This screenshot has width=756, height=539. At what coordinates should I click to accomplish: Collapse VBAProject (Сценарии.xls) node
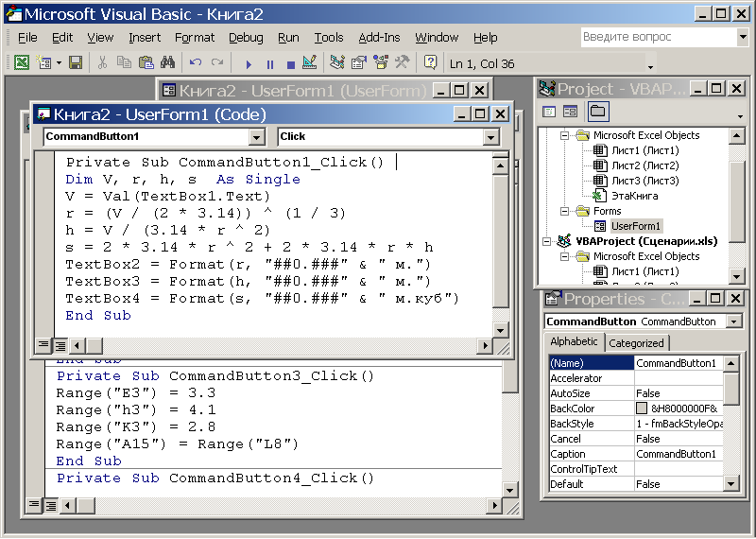point(547,241)
